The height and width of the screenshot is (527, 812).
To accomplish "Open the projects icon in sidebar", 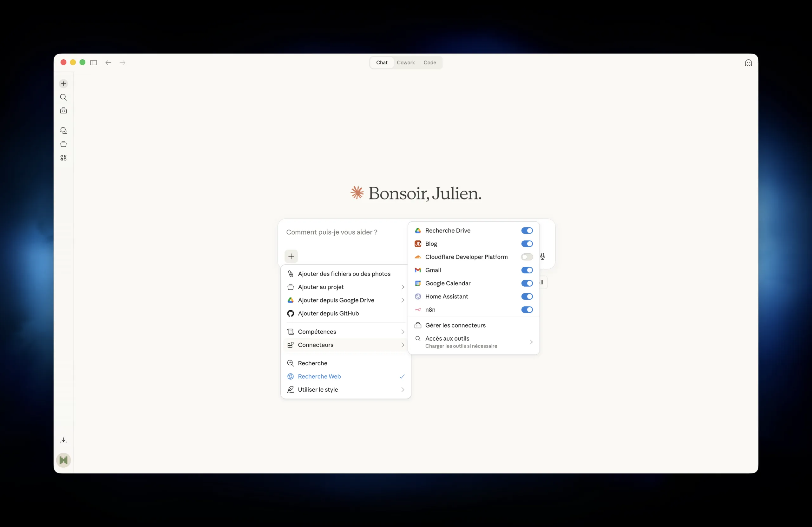I will [x=63, y=144].
